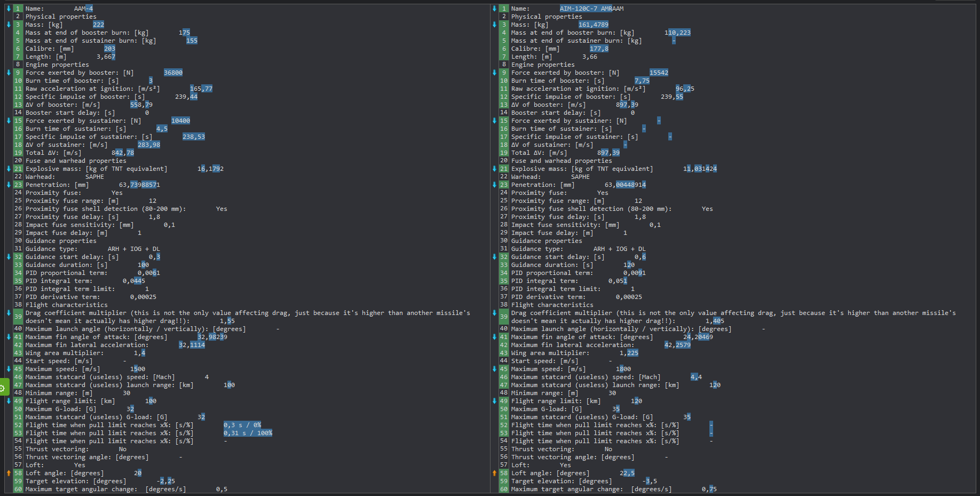The height and width of the screenshot is (496, 980).
Task: Click booster burn time value 7,75
Action: pos(642,81)
